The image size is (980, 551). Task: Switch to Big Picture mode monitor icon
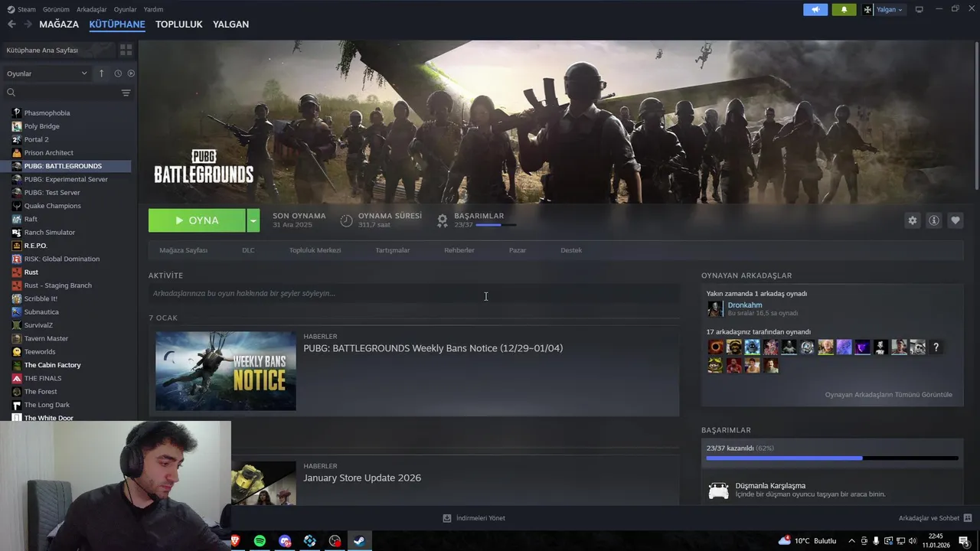tap(919, 9)
